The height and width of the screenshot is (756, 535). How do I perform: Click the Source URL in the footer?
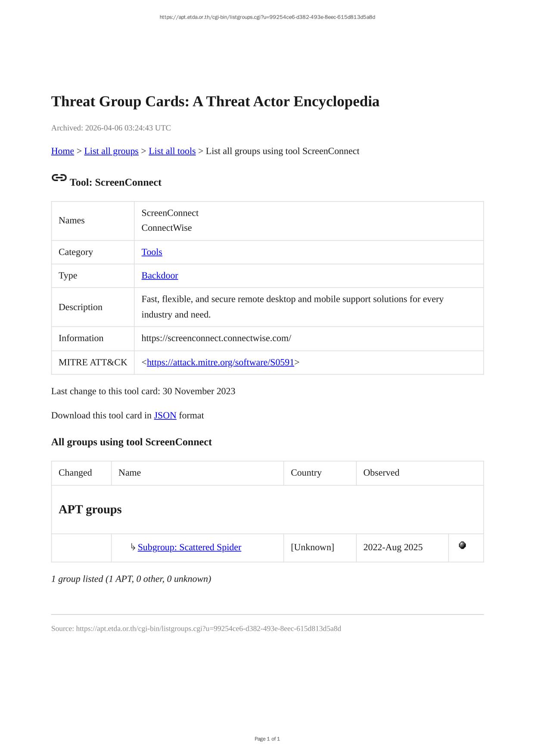208,629
